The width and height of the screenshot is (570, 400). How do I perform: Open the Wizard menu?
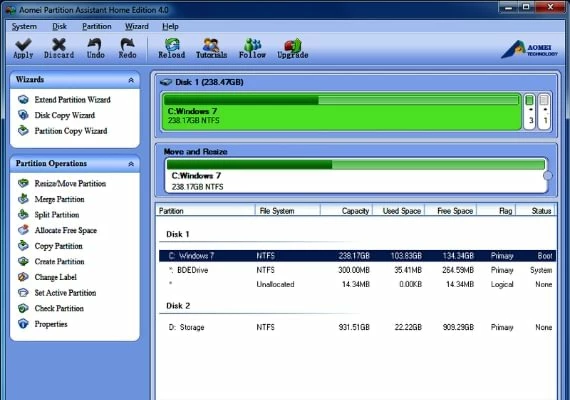point(137,27)
